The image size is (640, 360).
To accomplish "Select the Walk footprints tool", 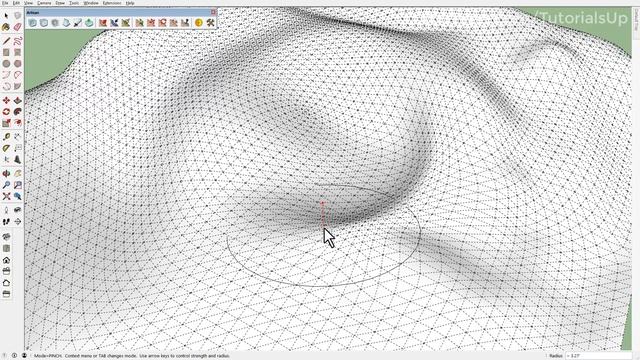I will click(6, 222).
